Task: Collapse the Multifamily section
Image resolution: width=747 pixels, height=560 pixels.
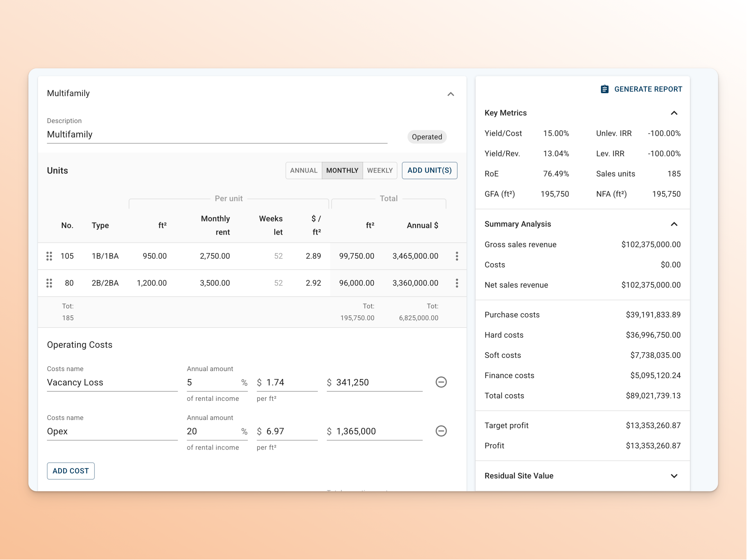Action: pos(451,94)
